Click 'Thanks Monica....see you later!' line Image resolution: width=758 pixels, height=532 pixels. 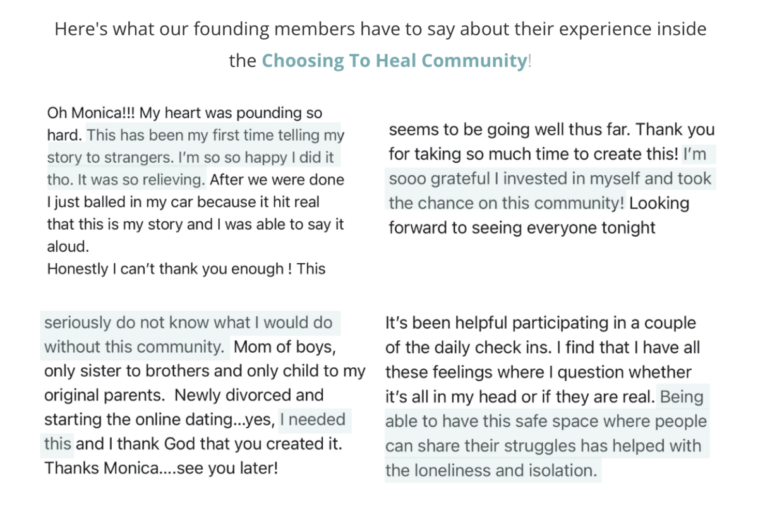click(161, 469)
